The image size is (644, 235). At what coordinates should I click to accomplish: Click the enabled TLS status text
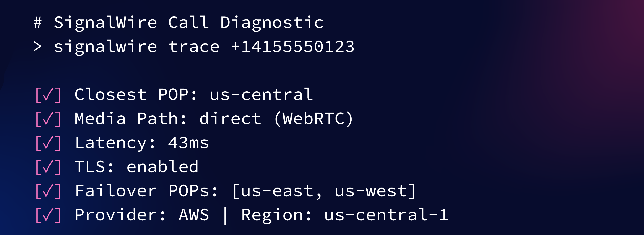[x=163, y=166]
